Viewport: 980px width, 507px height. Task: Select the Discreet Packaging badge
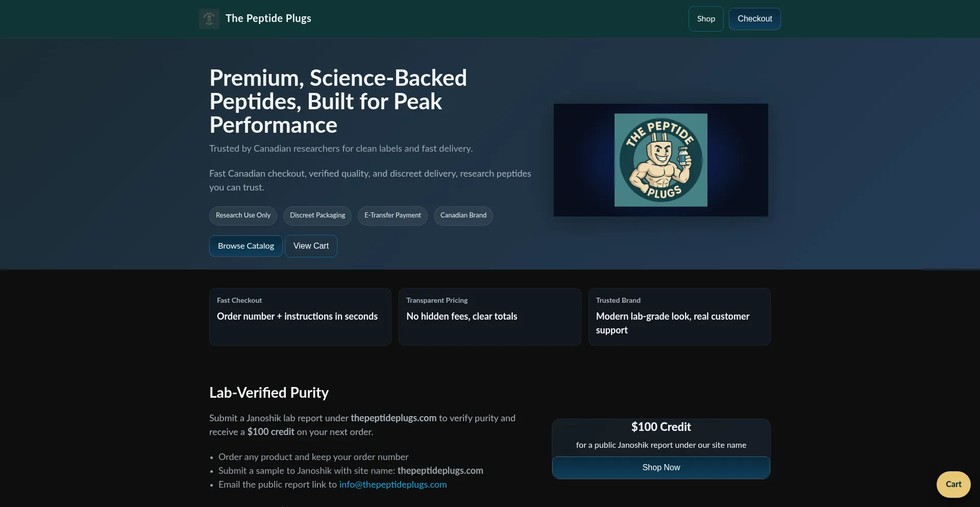pos(317,215)
